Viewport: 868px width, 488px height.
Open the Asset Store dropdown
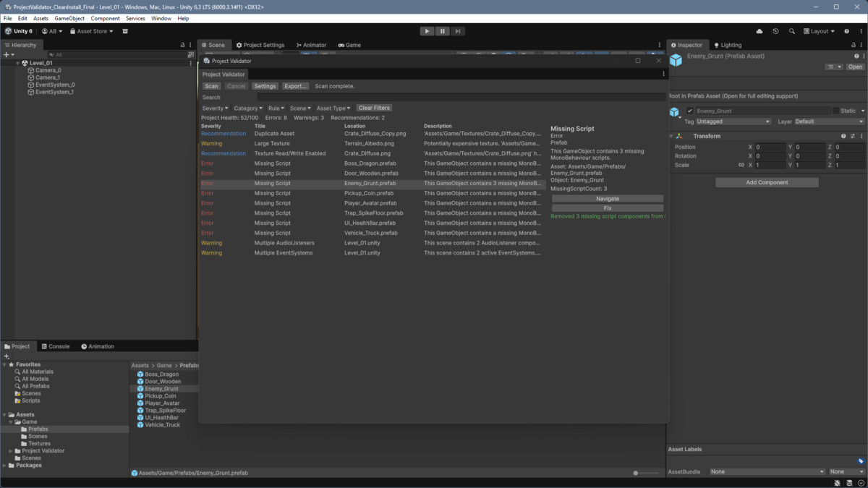[90, 31]
